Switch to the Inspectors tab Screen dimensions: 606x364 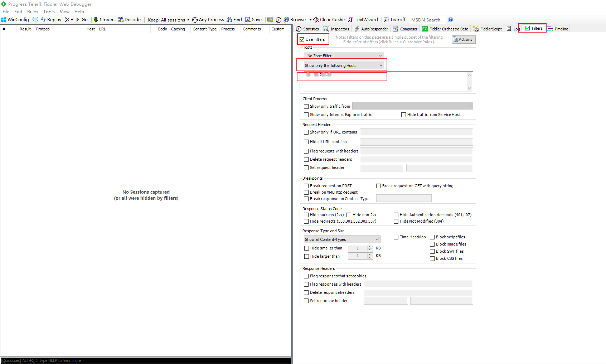click(336, 29)
